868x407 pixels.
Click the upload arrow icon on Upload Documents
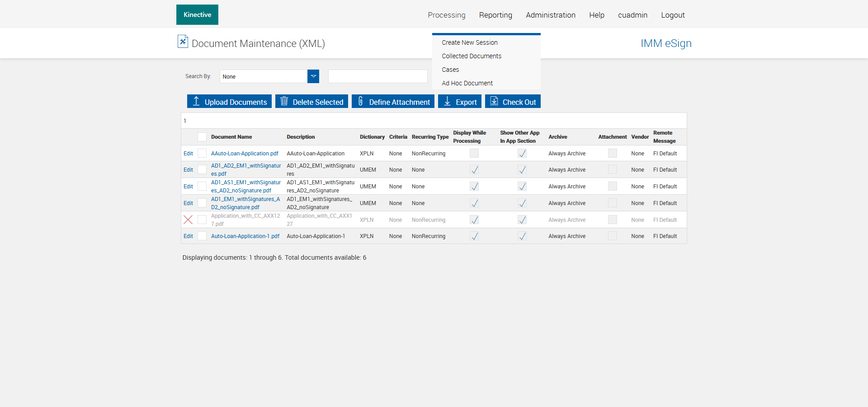coord(196,101)
